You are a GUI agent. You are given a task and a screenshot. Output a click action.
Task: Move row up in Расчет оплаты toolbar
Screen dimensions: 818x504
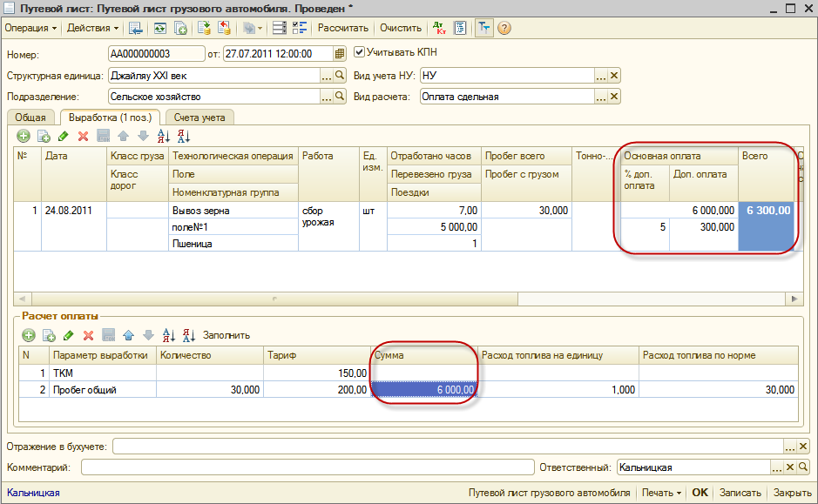pyautogui.click(x=128, y=335)
